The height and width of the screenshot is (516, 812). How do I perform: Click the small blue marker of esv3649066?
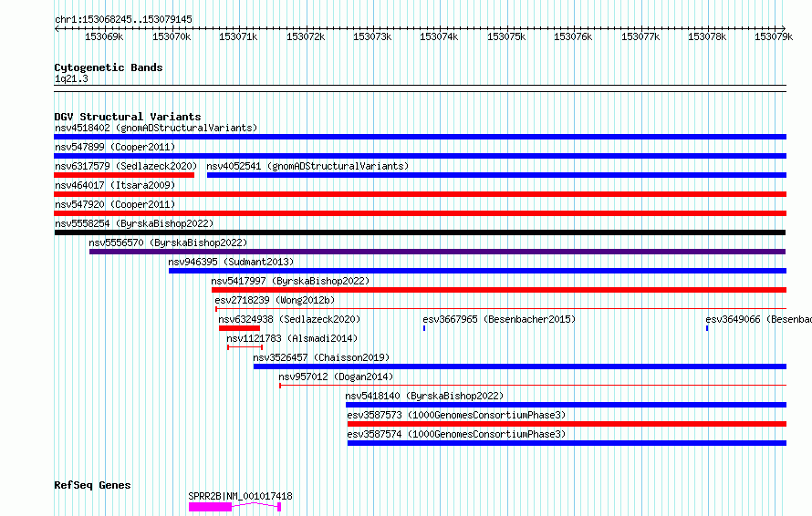(x=707, y=328)
